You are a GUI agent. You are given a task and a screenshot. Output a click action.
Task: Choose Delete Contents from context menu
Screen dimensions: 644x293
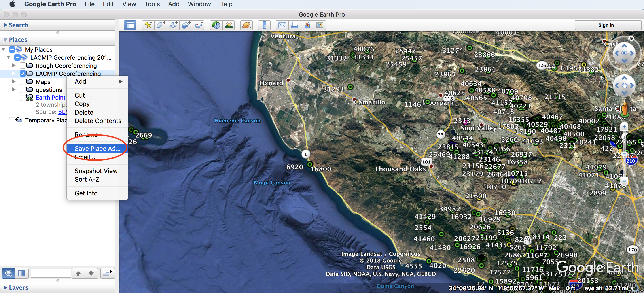pyautogui.click(x=97, y=121)
